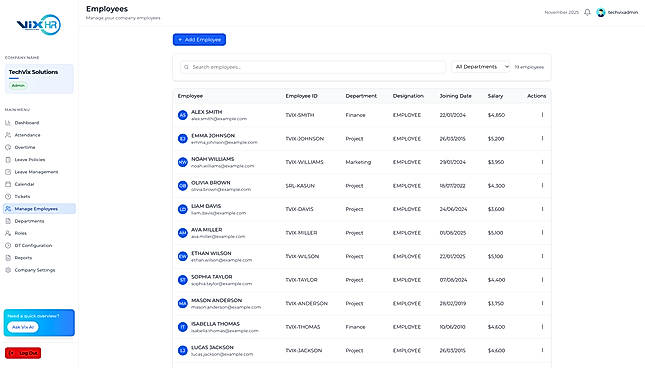The image size is (645, 368).
Task: Open actions menu for Isabella Thomas
Action: [542, 327]
